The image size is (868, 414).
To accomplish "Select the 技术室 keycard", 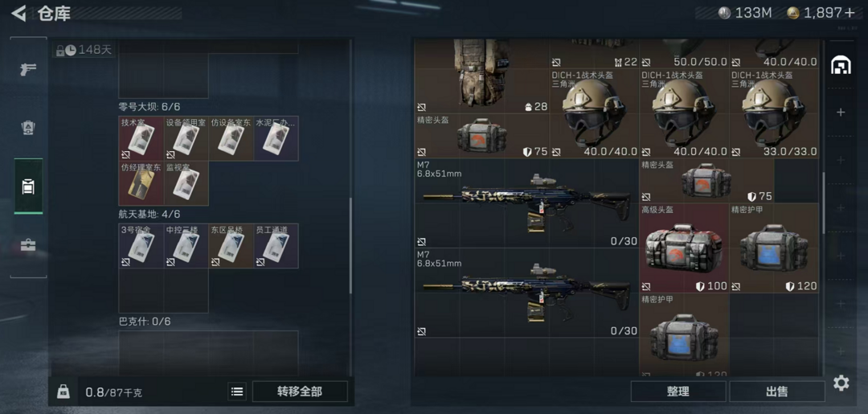I will coord(141,138).
